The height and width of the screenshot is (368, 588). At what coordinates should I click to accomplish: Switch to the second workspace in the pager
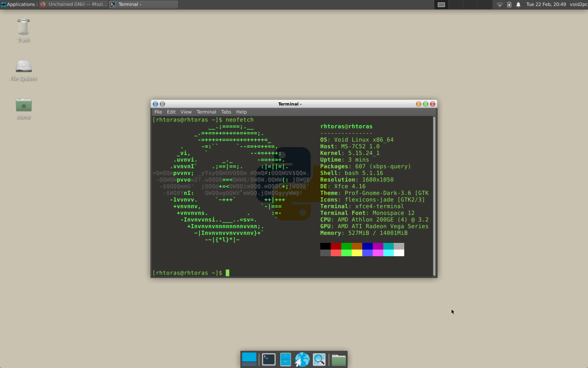pos(455,4)
